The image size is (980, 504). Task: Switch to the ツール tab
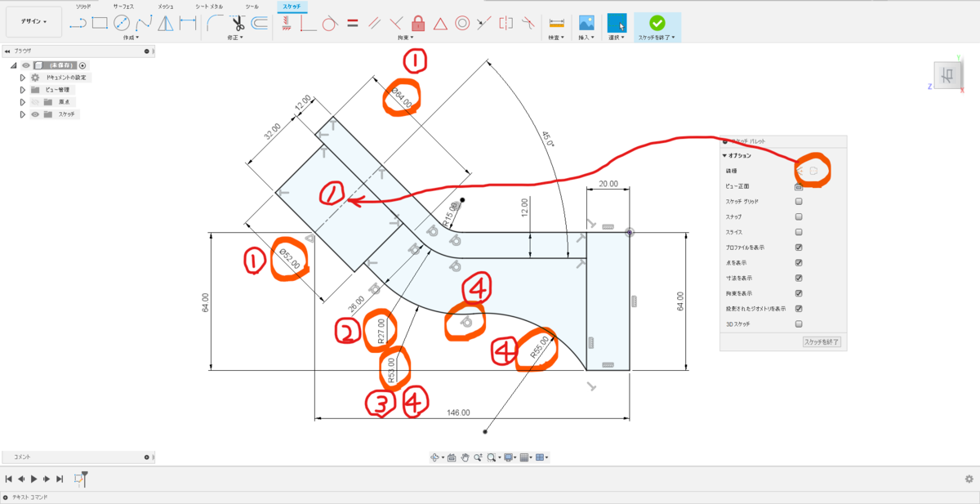[252, 6]
